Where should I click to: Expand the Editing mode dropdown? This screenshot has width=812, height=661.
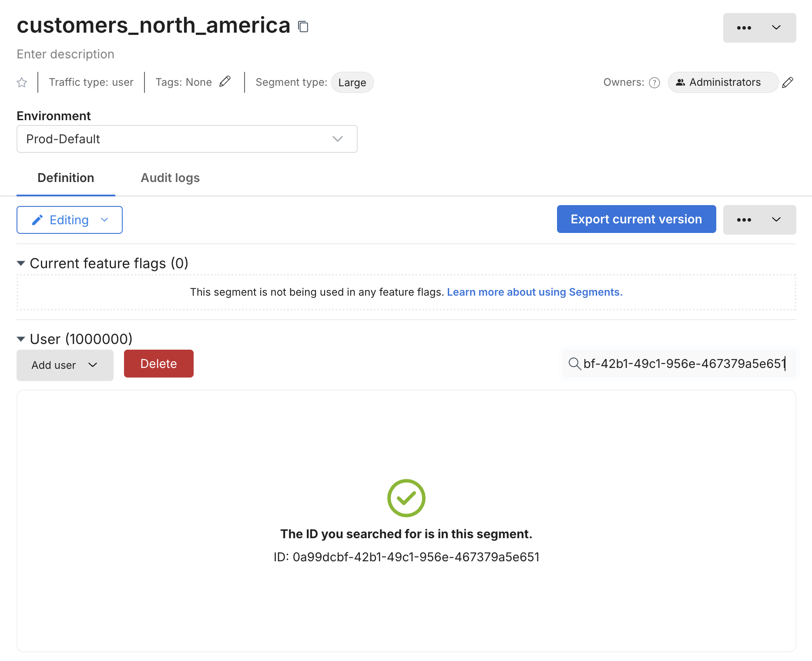pos(70,220)
